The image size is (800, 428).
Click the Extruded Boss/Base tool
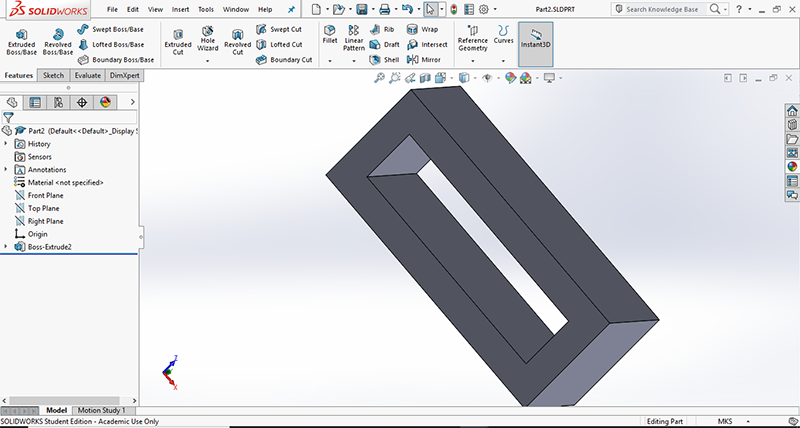(x=21, y=40)
